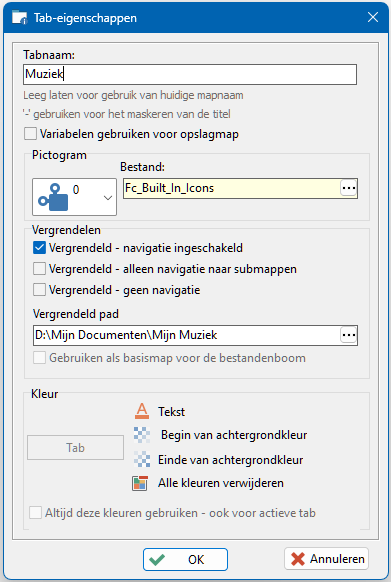Screen dimensions: 391x582
Task: Confirm with the OK button
Action: pyautogui.click(x=185, y=559)
